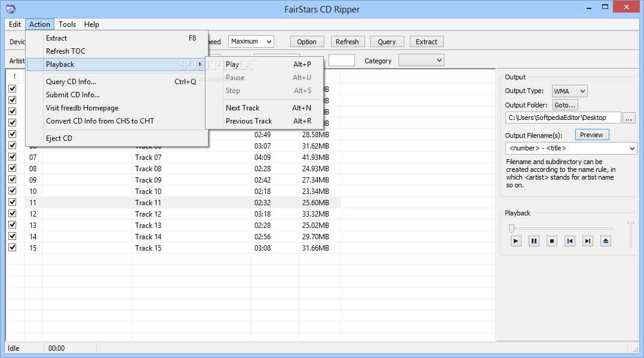Choose Play in the Playback submenu
Viewport: 644px width, 358px height.
pyautogui.click(x=265, y=64)
